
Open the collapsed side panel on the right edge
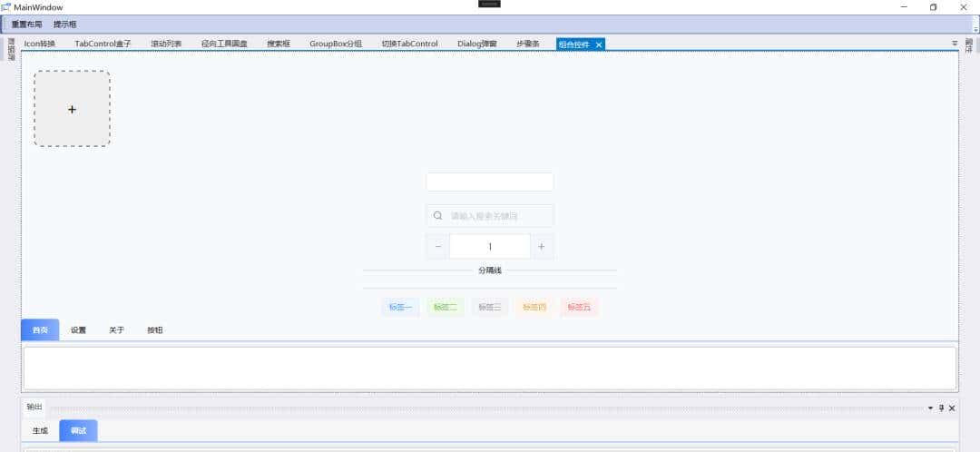click(969, 45)
